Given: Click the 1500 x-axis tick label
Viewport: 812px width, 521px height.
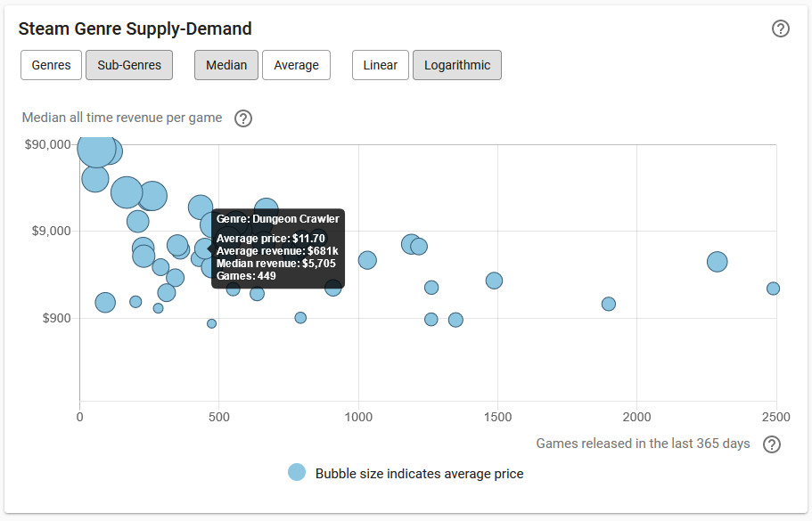Looking at the screenshot, I should coord(497,417).
